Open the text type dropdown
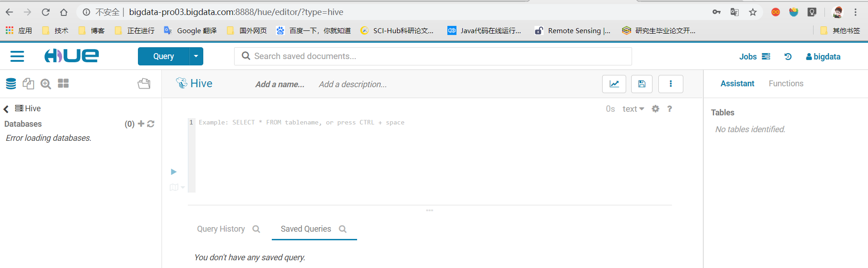Viewport: 868px width, 268px height. [x=633, y=109]
